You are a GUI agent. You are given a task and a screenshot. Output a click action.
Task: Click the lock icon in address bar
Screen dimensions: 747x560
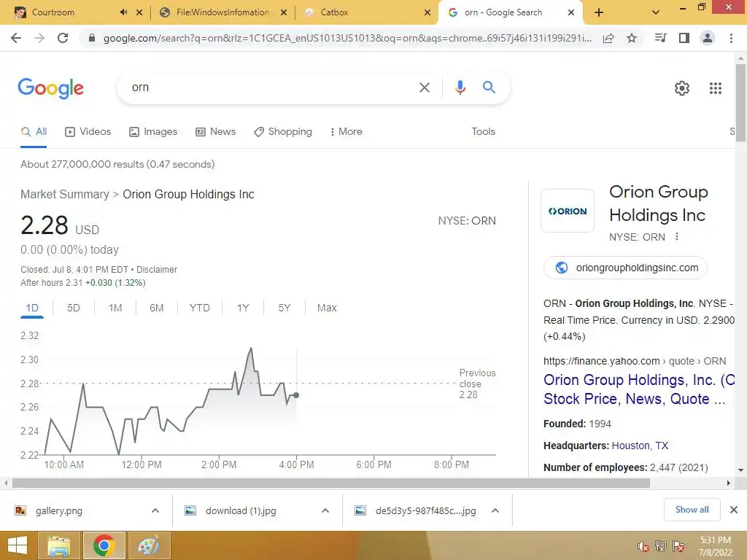[x=92, y=38]
